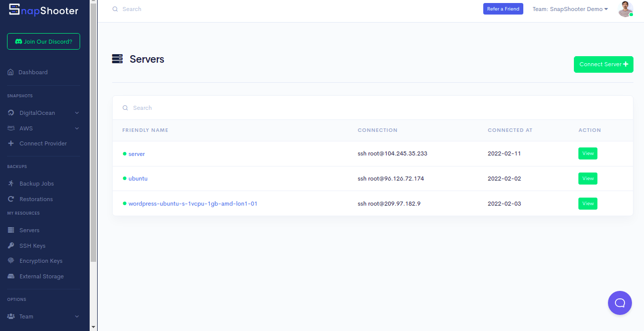The height and width of the screenshot is (331, 644).
Task: Open the Encryption Keys page
Action: click(x=41, y=261)
